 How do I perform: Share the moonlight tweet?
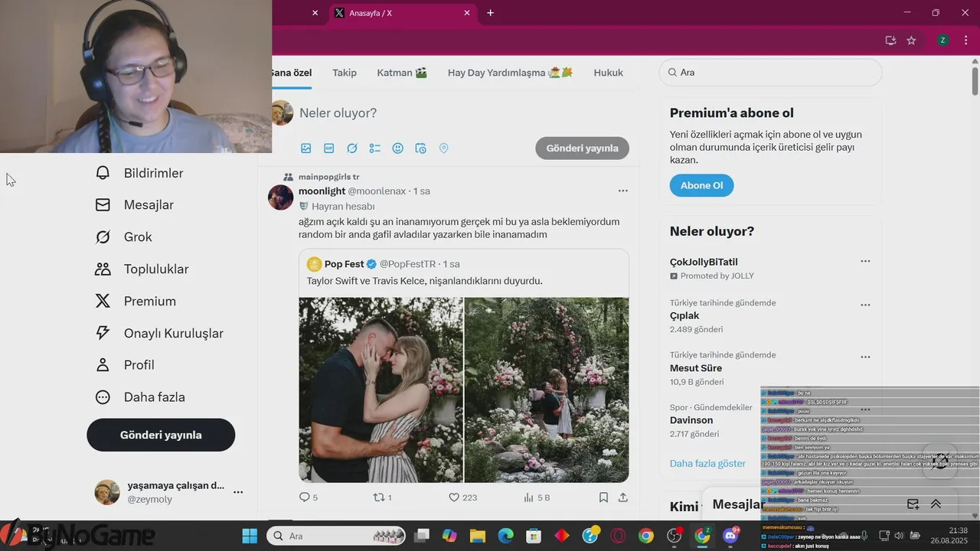tap(623, 497)
